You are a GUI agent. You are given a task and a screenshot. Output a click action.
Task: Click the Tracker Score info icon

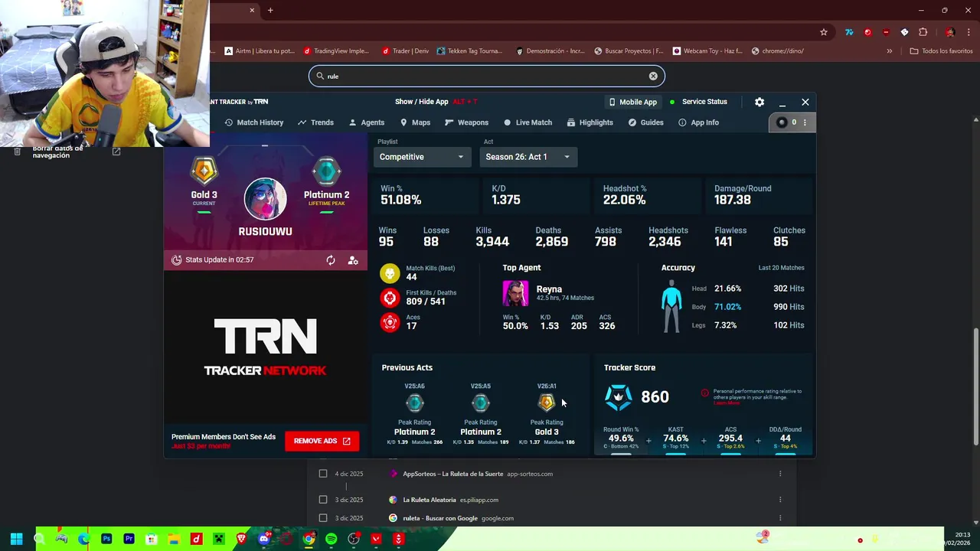tap(704, 393)
